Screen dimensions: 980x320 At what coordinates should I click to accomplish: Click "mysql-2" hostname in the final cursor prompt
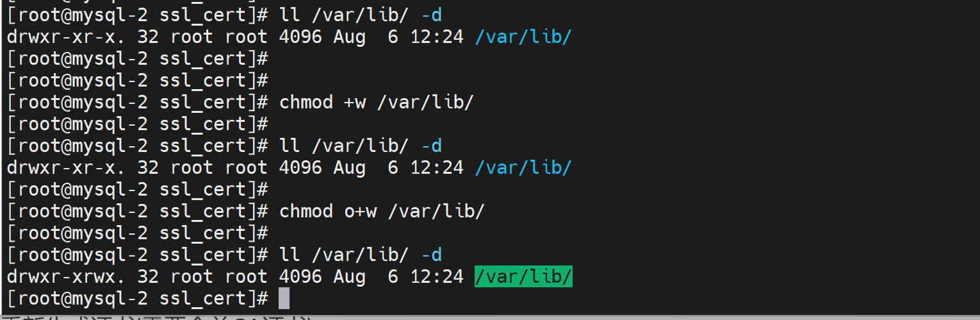[x=110, y=299]
